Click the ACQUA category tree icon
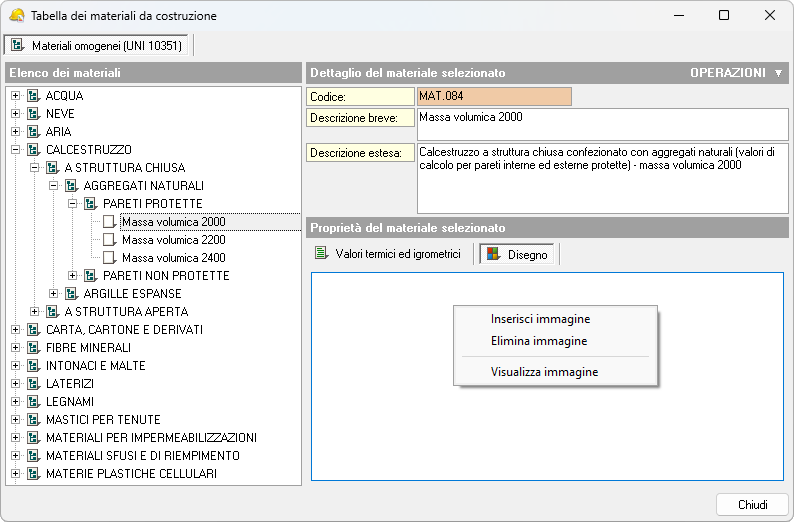The image size is (794, 522). [x=33, y=96]
